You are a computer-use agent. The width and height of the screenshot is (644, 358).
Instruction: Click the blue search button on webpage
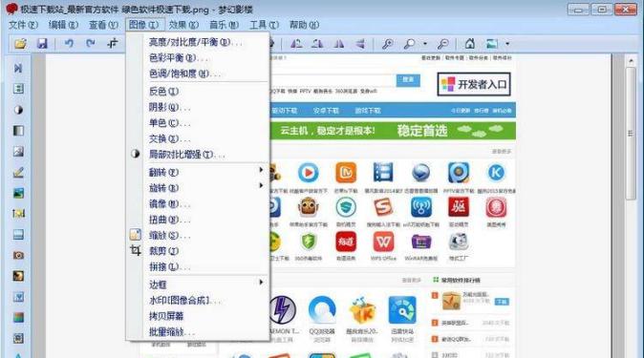coord(408,79)
